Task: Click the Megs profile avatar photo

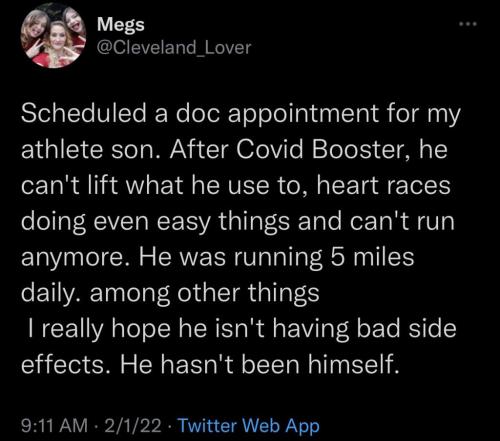Action: 53,36
